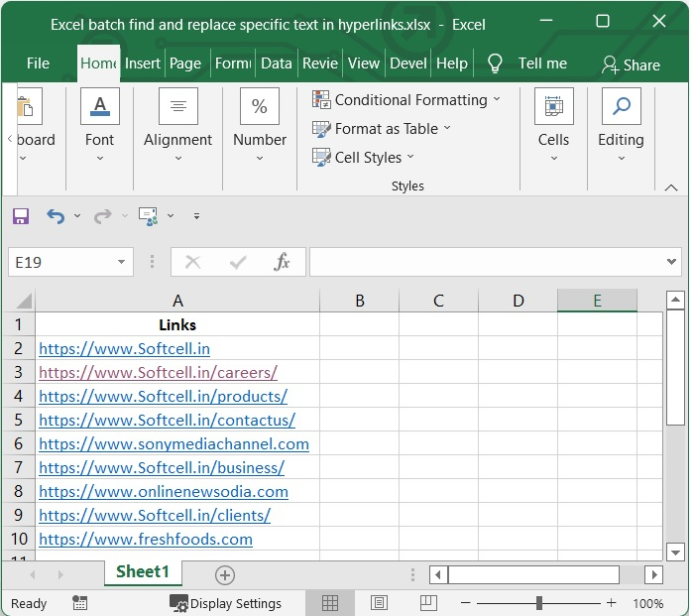Open the sonymediachannel.com hyperlink
Screen dimensions: 694x616
coord(173,444)
